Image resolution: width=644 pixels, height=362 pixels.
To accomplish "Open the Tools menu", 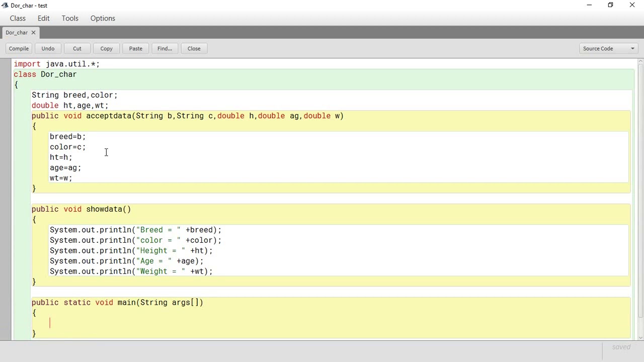I will 70,18.
